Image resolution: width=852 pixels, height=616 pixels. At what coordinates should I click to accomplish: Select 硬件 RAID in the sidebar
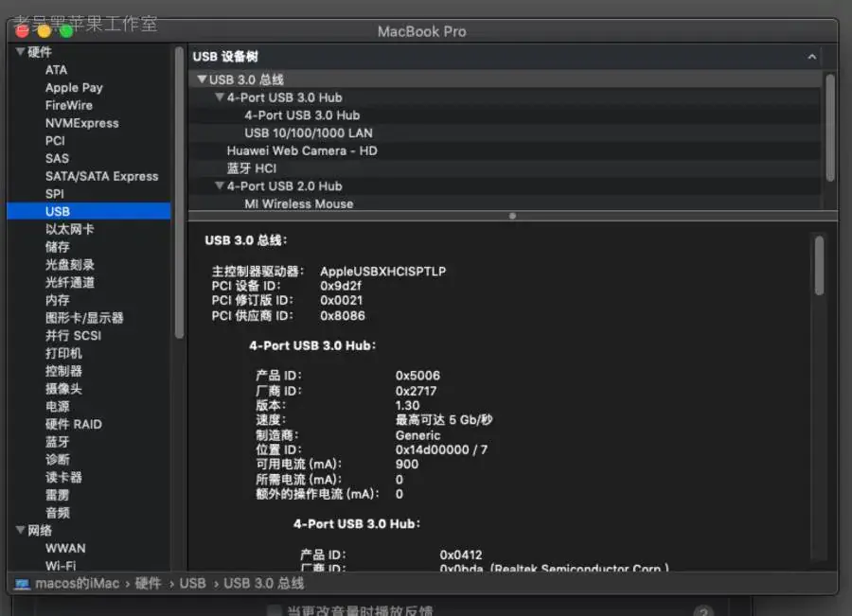(74, 424)
